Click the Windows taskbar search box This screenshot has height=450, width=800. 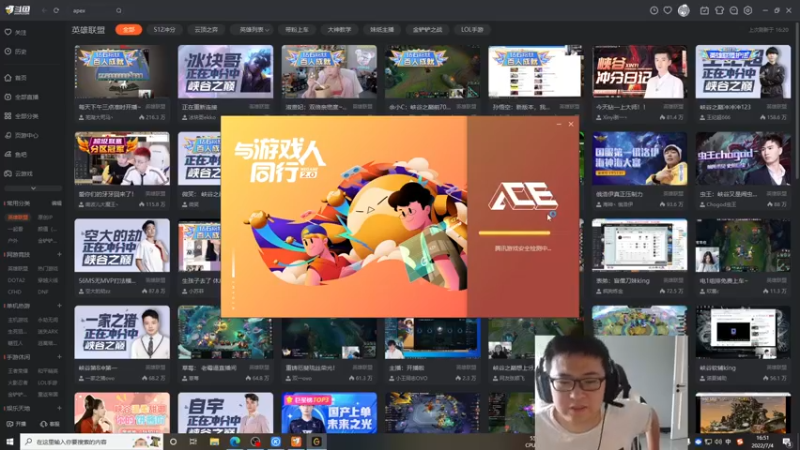click(x=91, y=441)
